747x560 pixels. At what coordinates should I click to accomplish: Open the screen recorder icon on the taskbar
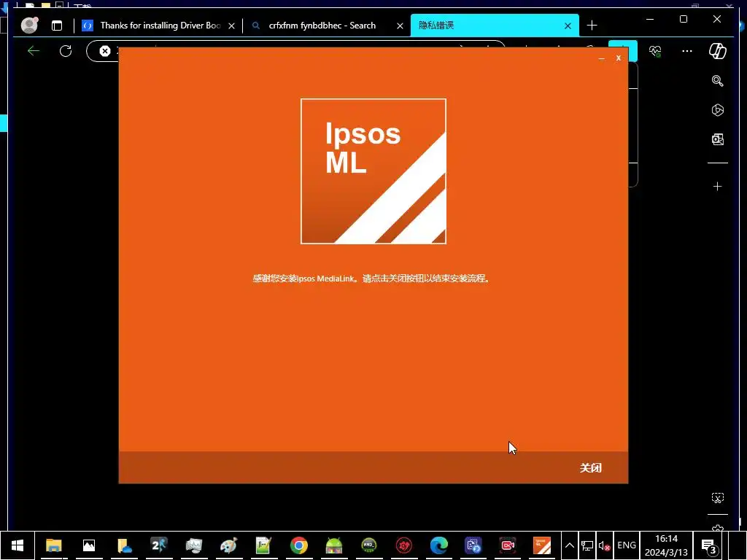pos(508,545)
